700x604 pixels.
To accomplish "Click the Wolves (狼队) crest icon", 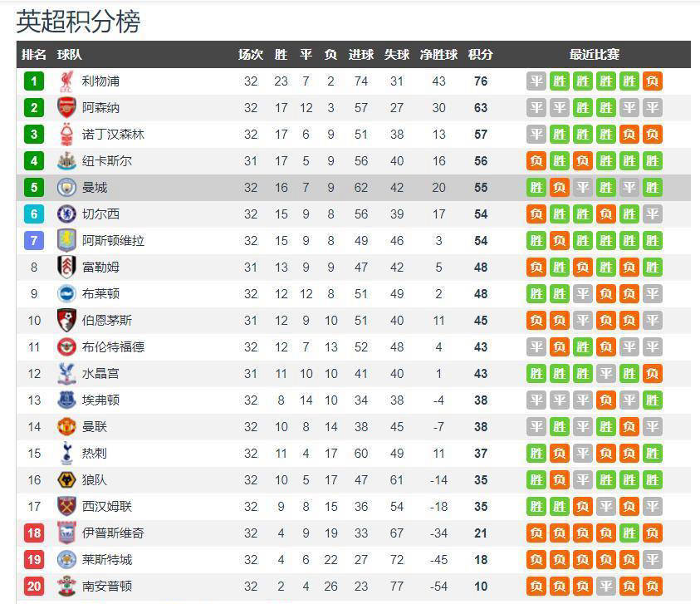I will (66, 480).
